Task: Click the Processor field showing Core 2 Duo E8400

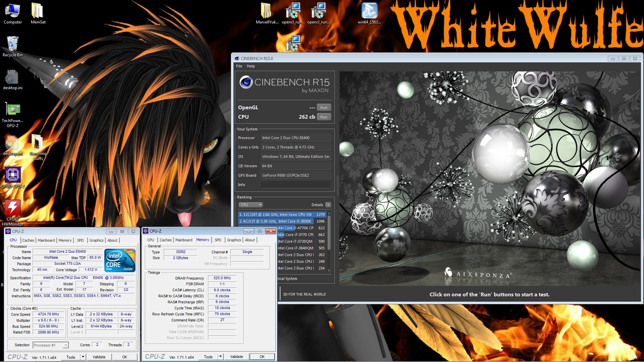Action: (x=296, y=138)
